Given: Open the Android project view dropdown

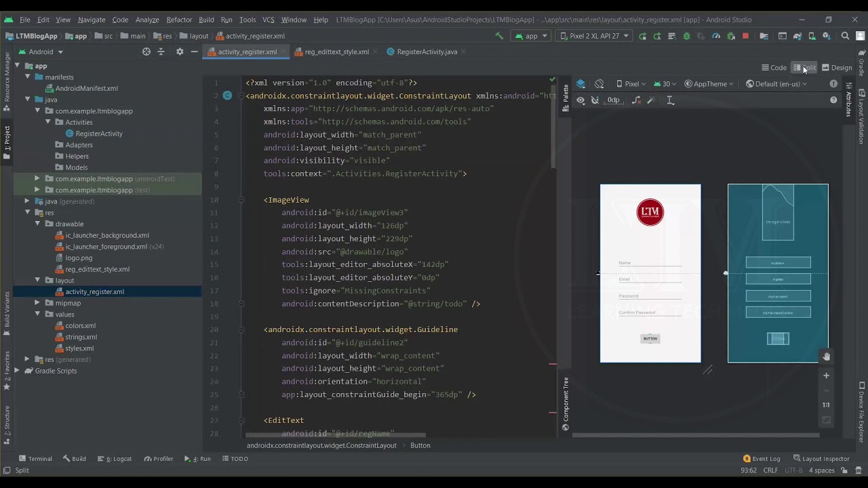Looking at the screenshot, I should pyautogui.click(x=41, y=52).
